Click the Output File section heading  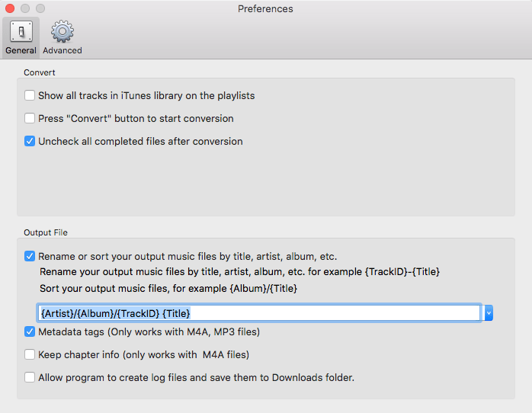46,232
